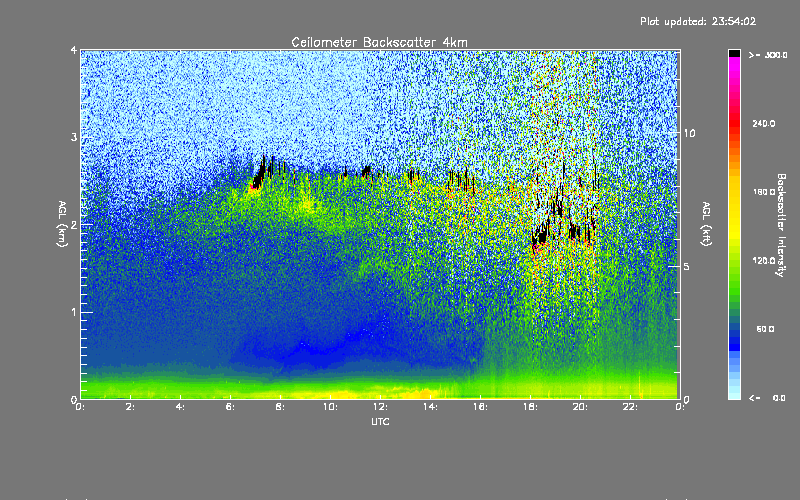This screenshot has height=500, width=800.
Task: Click the colorbar value 180.0
Action: tap(764, 192)
